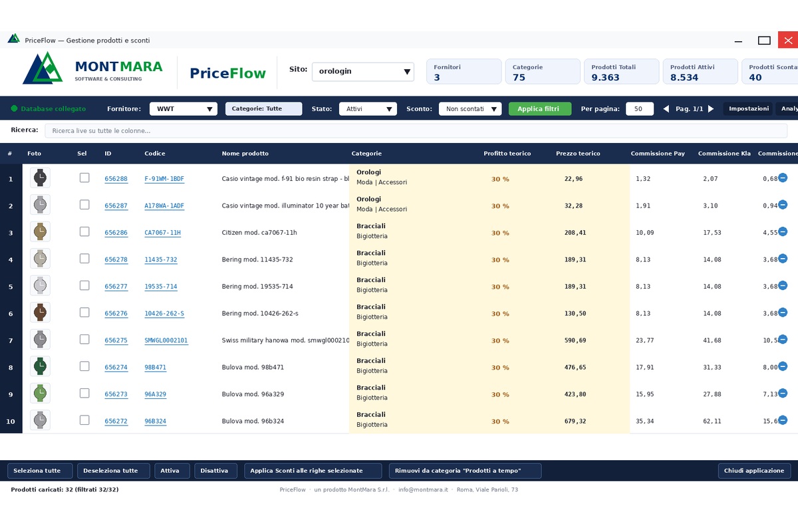Click the blue minus icon in row 656287

783,205
